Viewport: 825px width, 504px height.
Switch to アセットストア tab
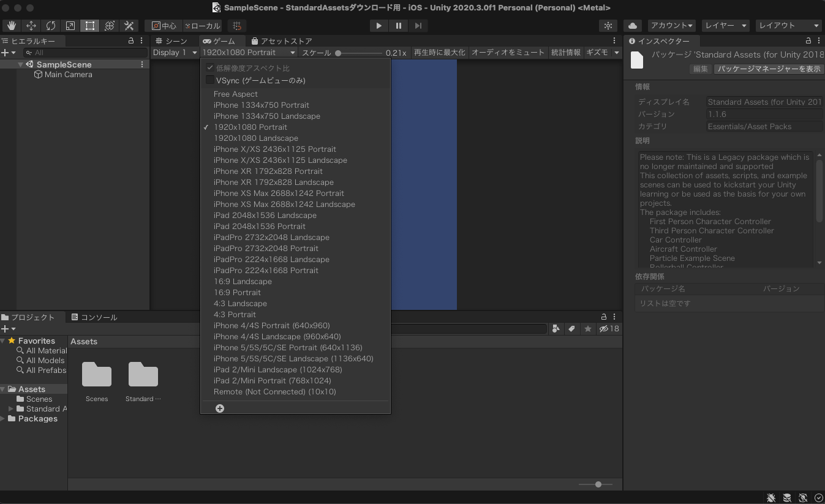(282, 41)
